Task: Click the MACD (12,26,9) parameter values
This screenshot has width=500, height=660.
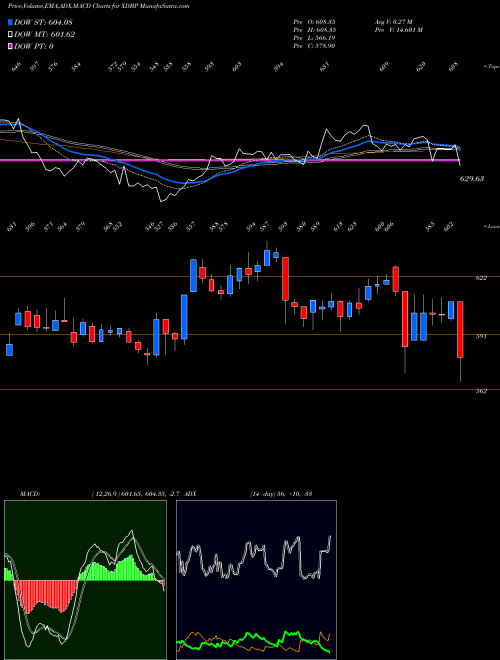Action: 136,494
